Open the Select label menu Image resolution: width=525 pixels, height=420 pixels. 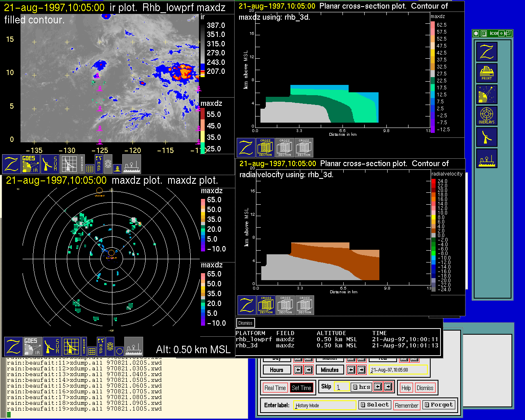click(x=374, y=405)
